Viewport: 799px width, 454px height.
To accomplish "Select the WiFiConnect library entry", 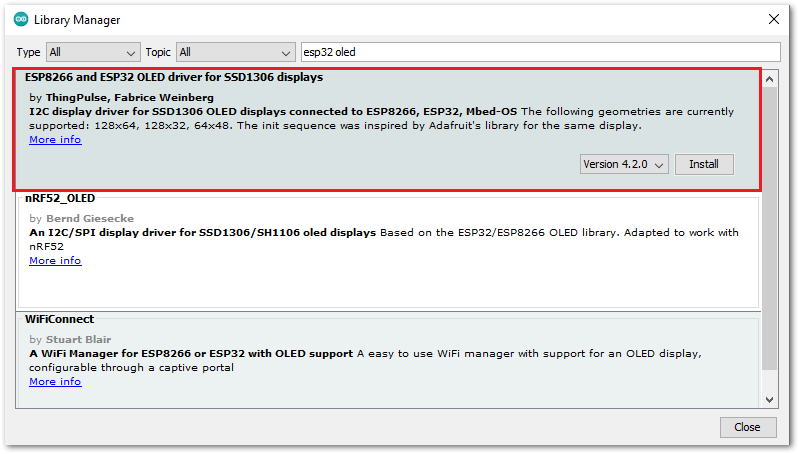I will click(x=388, y=360).
